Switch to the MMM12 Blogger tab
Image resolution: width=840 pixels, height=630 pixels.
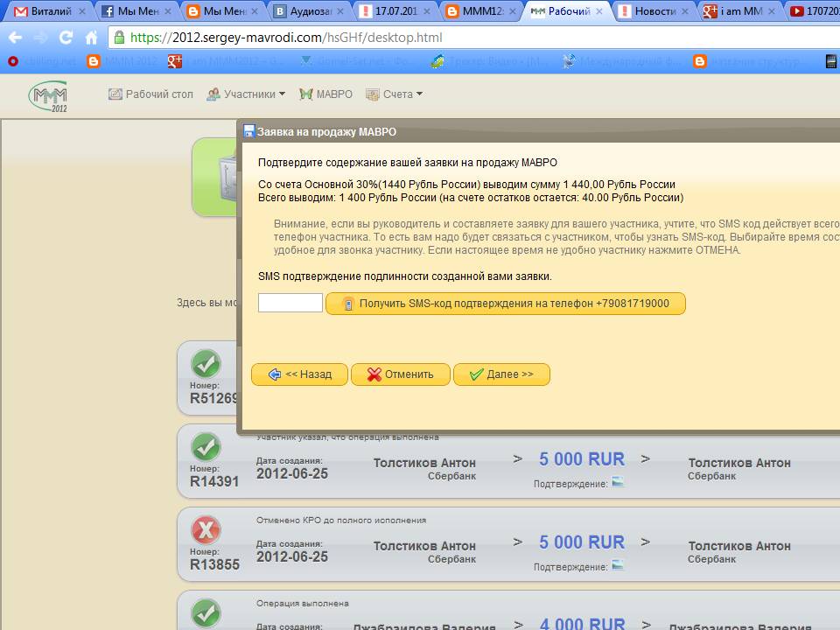tap(480, 10)
